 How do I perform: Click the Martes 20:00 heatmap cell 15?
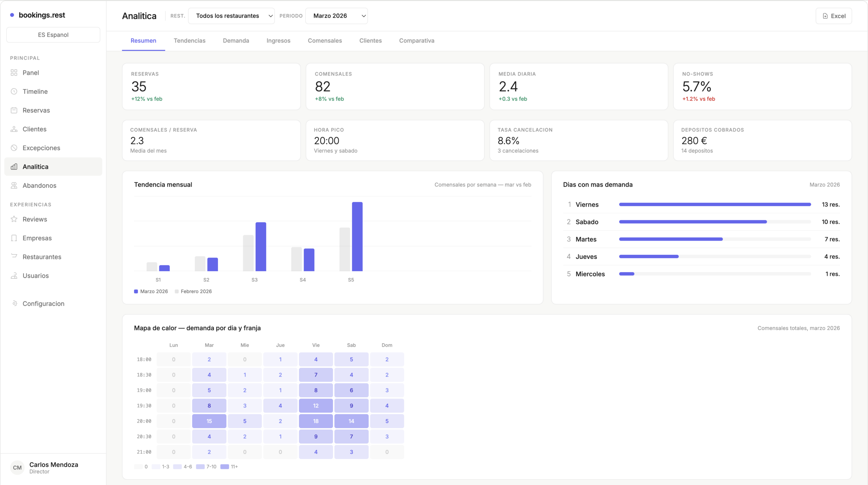click(209, 421)
